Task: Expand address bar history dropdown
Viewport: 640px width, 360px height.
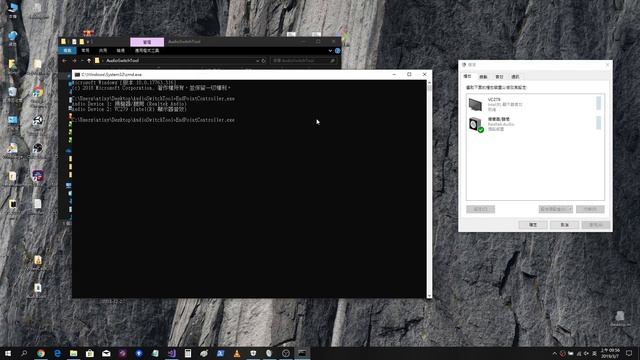Action: [x=258, y=61]
